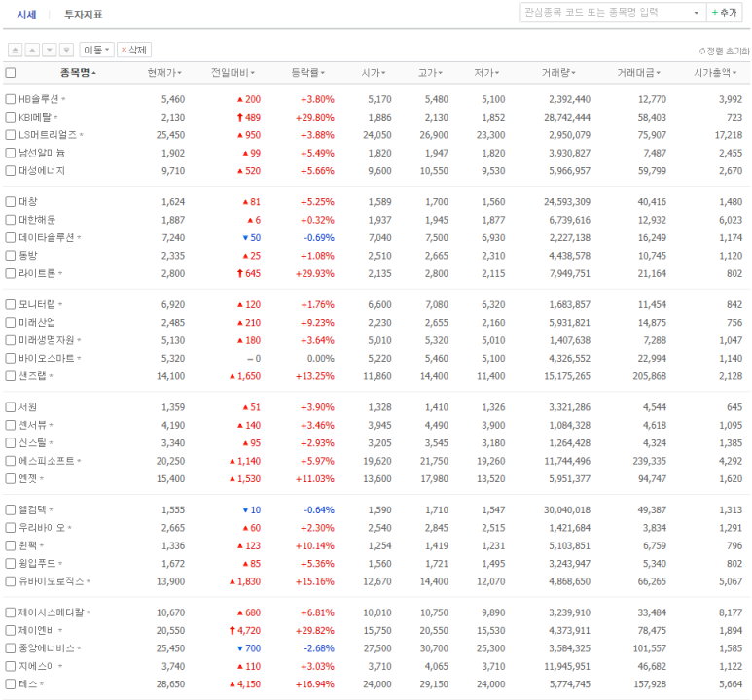The width and height of the screenshot is (752, 700).
Task: Click 테스 current price 28,650
Action: click(170, 684)
